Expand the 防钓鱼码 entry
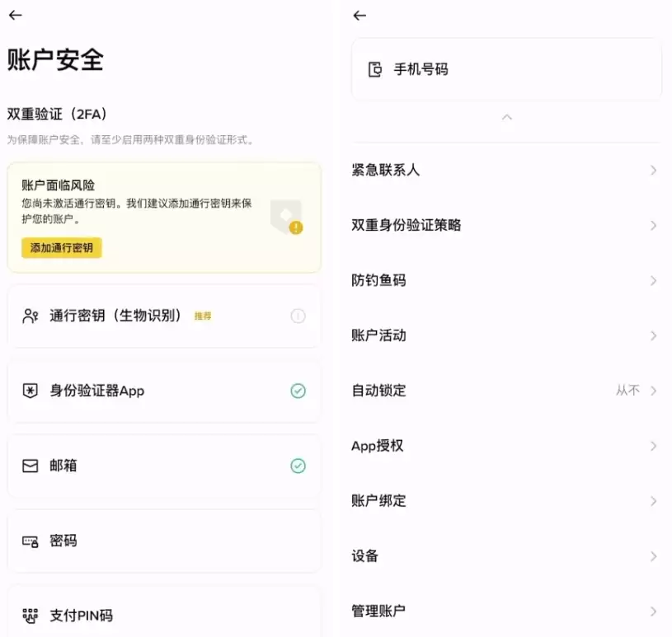Screen dimensions: 672x637 [x=506, y=280]
